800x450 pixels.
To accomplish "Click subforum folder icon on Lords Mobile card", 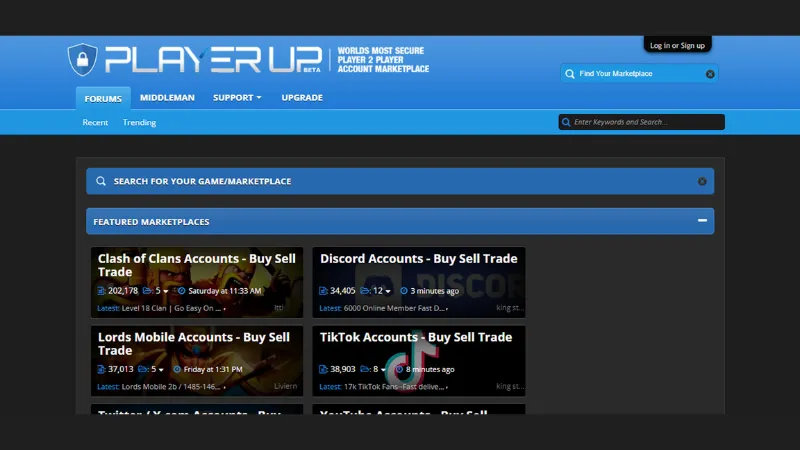I will 143,369.
